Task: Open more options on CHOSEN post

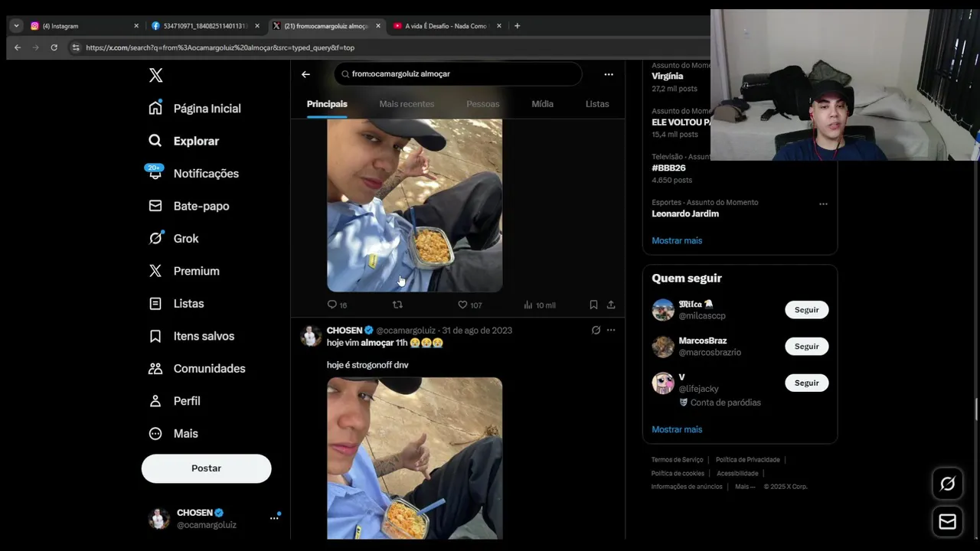Action: [x=611, y=331]
